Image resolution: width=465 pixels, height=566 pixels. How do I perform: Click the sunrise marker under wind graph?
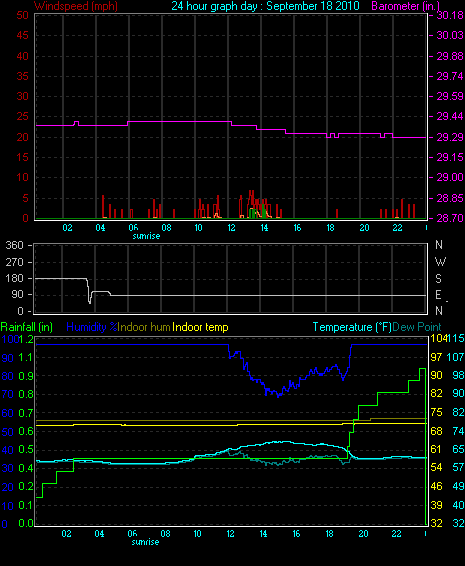(146, 236)
